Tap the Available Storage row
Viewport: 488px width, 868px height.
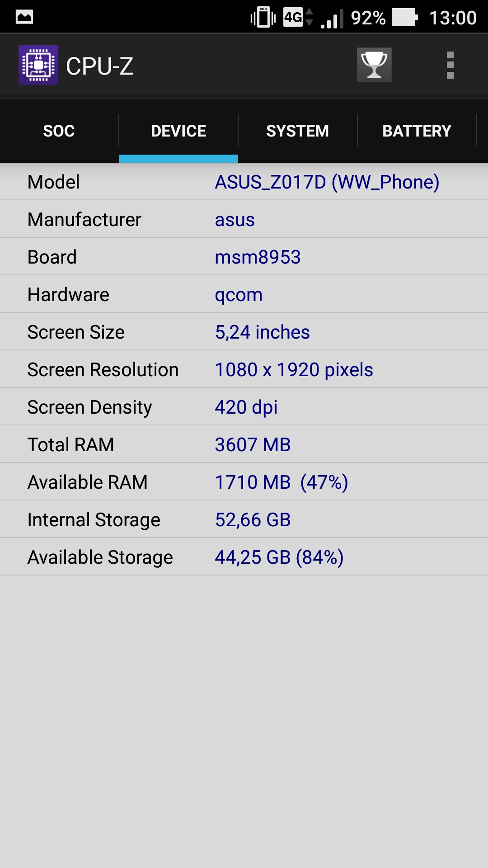coord(244,557)
